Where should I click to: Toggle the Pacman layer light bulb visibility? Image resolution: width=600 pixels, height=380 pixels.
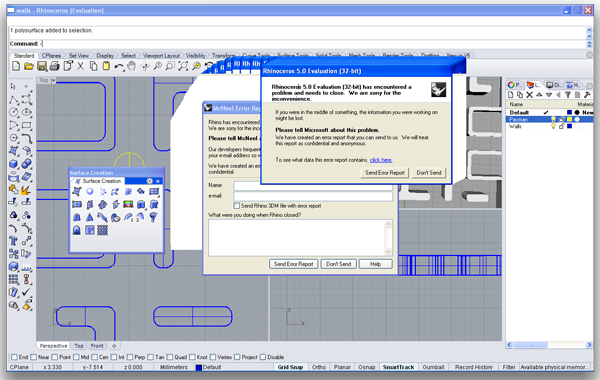click(553, 119)
